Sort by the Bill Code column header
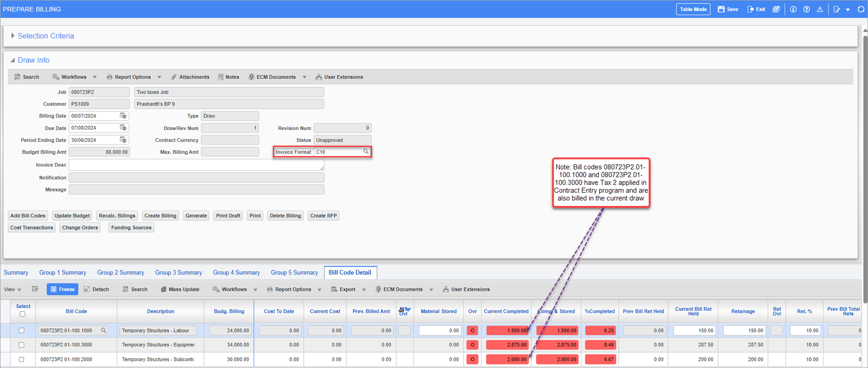Screen dimensions: 868x368 coord(76,311)
